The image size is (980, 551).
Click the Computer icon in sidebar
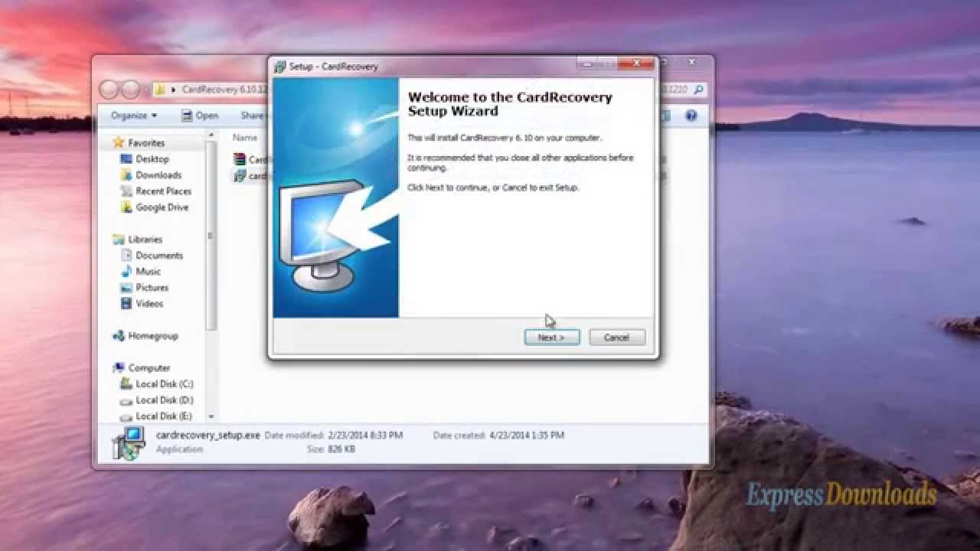click(x=118, y=368)
